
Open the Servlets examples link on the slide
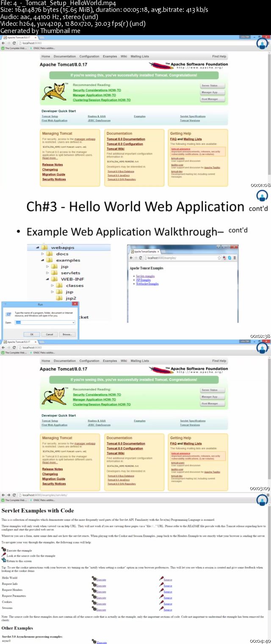[145, 276]
